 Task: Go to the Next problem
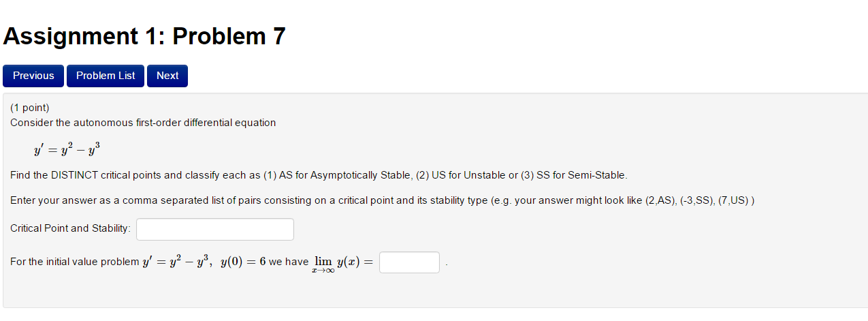(167, 76)
